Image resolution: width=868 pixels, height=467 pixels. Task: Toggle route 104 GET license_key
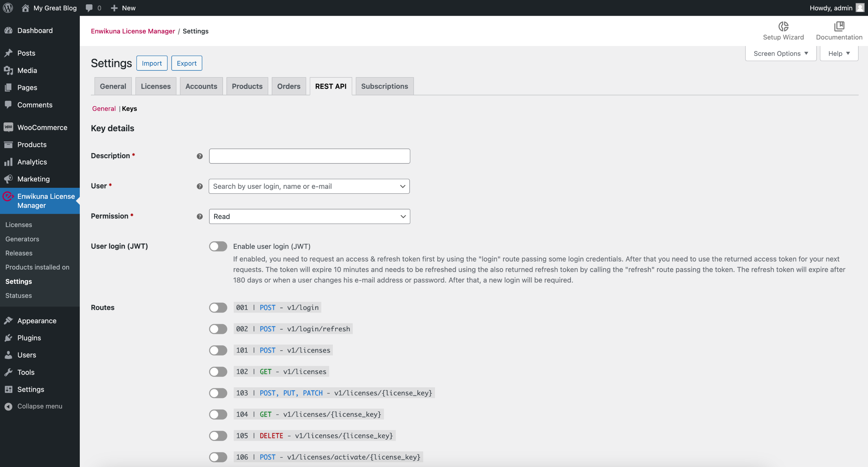click(218, 414)
